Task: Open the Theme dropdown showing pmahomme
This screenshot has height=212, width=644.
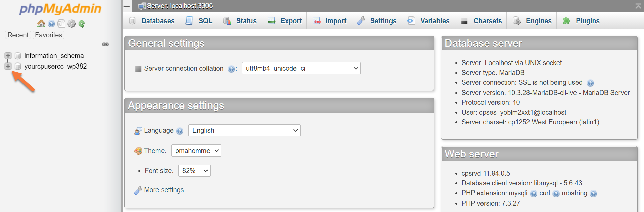Action: [196, 151]
